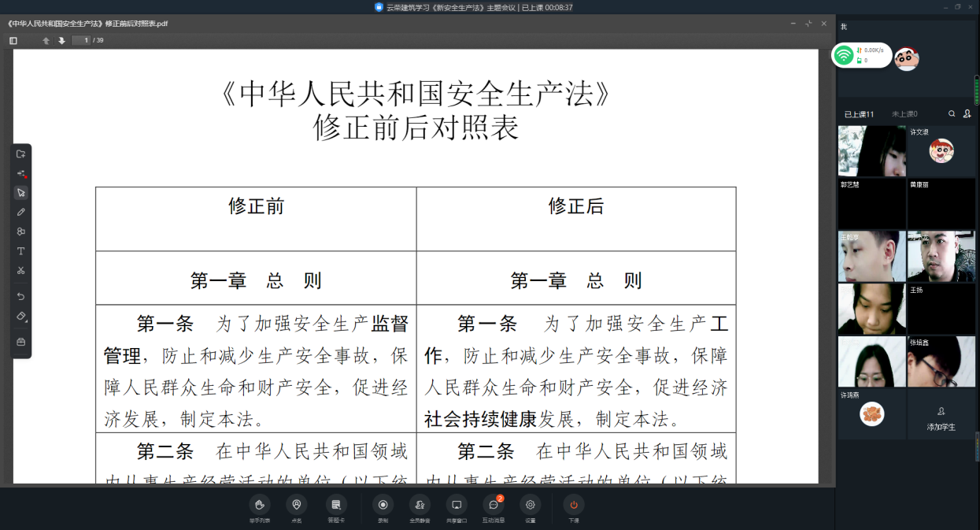This screenshot has height=530, width=980.
Task: Click the PDF file name title
Action: 87,24
